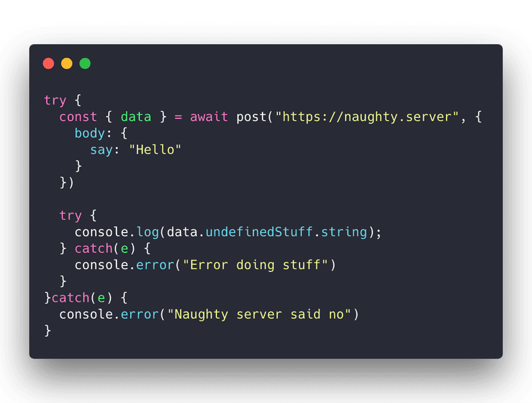Click the "Error doing stuff" string
Screen dimensions: 532x403
coord(255,265)
